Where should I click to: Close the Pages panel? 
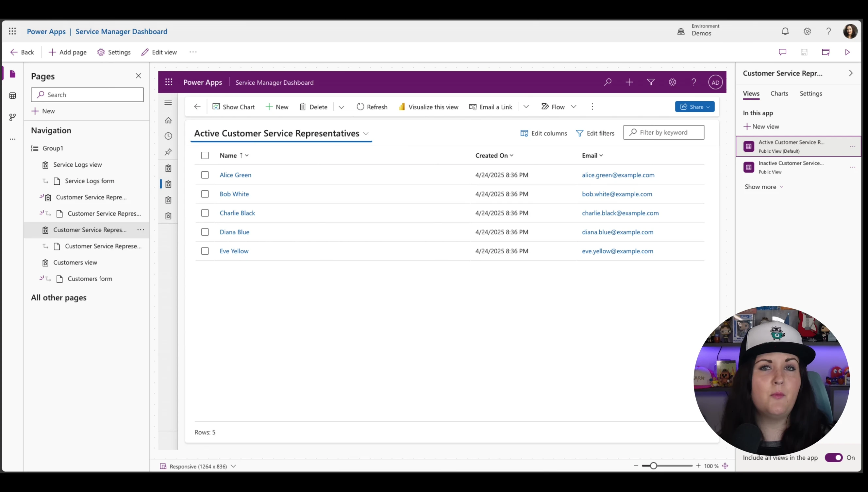point(139,76)
